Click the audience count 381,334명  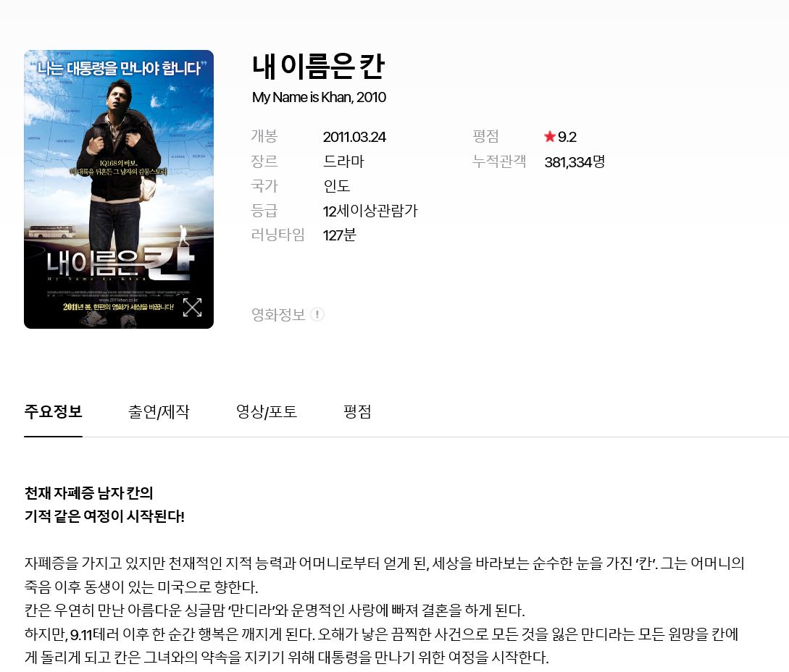coord(575,162)
